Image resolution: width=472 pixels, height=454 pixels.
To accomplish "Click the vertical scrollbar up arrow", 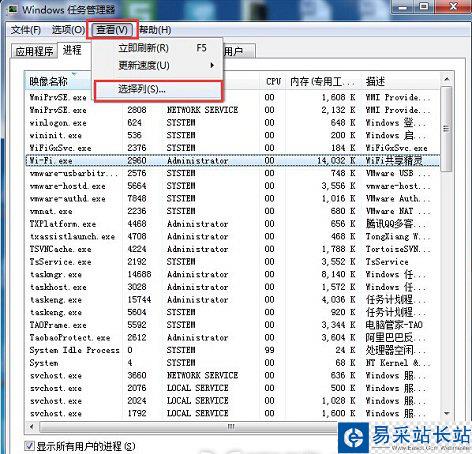I will click(447, 79).
